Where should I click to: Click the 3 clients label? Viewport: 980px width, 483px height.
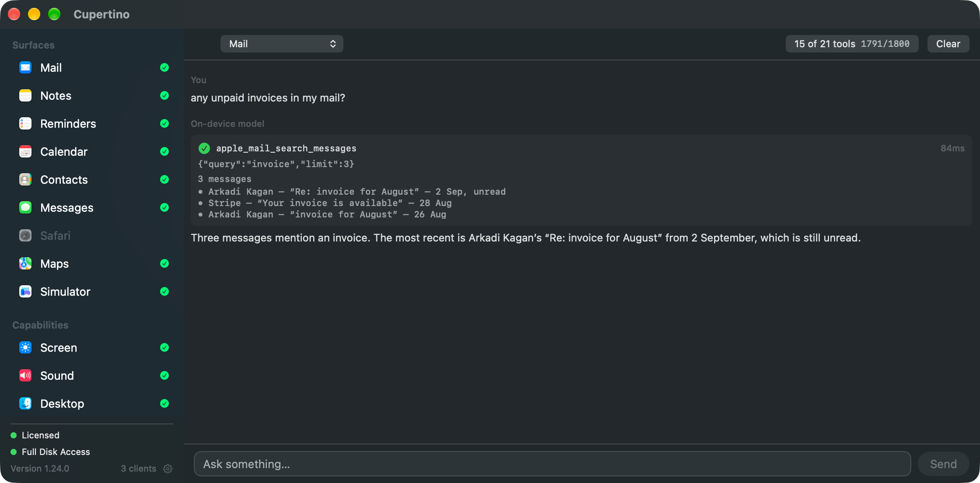(x=138, y=469)
